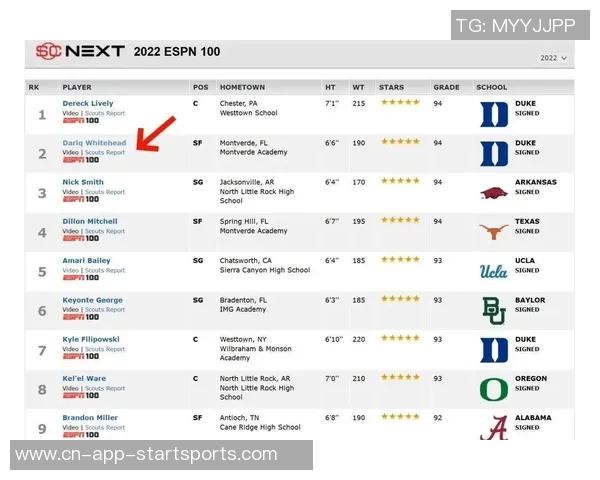Open Dereck Lively's player page
600x480 pixels.
[88, 103]
